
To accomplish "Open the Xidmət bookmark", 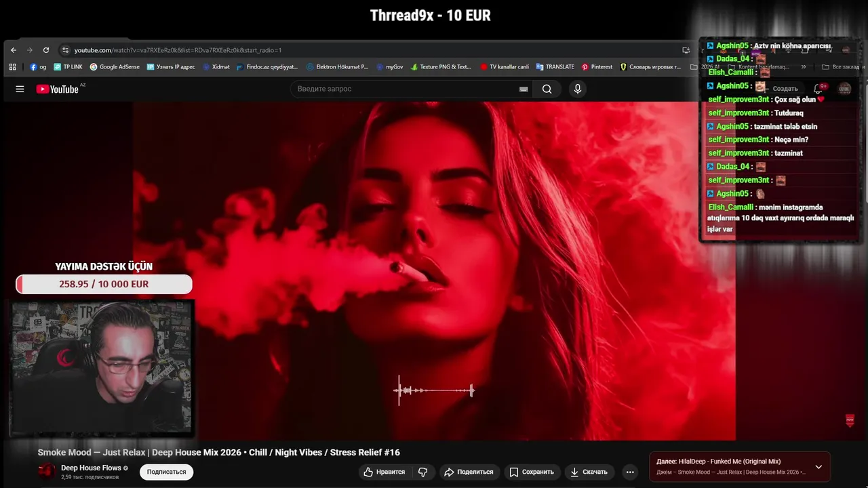I will coord(216,67).
